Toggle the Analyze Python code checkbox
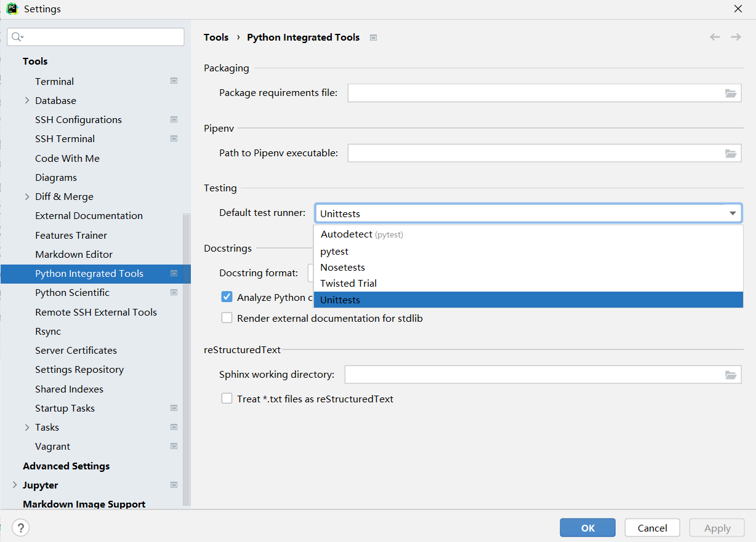This screenshot has height=542, width=756. coord(227,297)
